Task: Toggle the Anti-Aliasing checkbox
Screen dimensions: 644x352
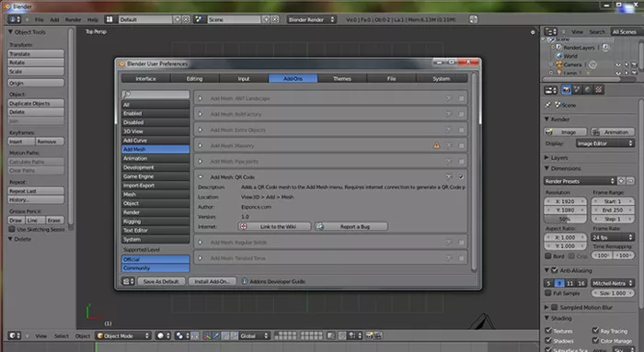Action: pos(555,270)
